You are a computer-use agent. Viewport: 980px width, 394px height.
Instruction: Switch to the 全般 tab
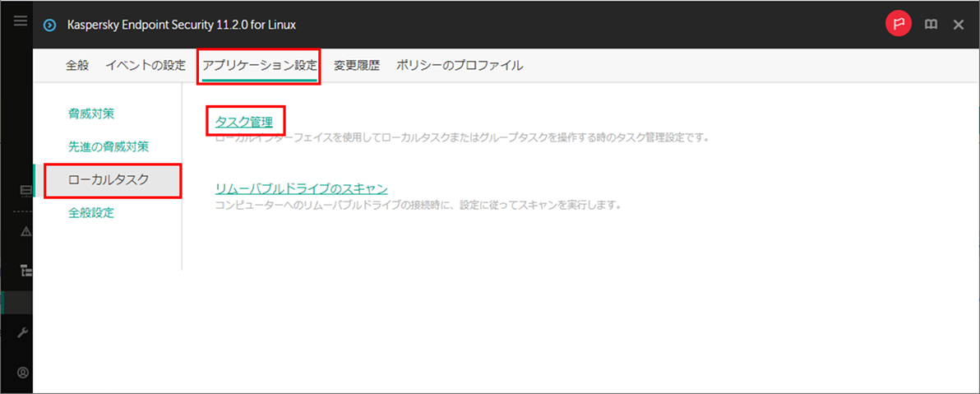point(77,65)
